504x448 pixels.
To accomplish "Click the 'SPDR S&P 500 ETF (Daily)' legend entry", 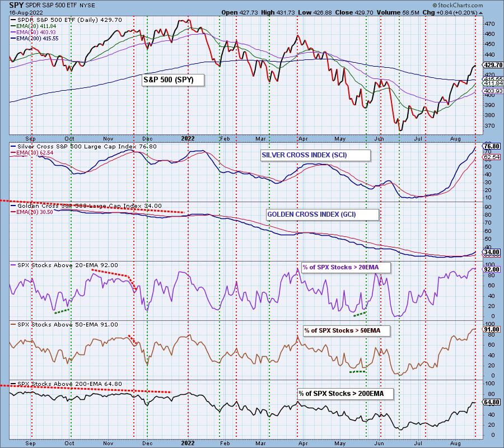I will coord(67,20).
